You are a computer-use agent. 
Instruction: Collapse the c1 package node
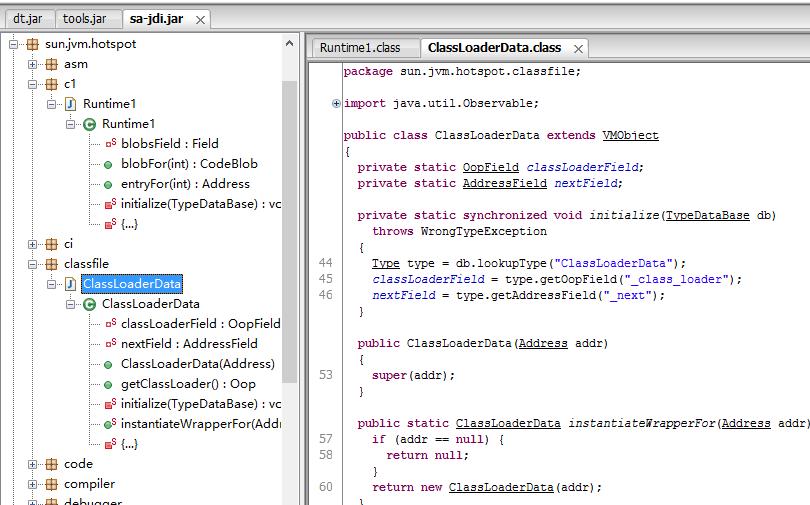click(x=32, y=84)
